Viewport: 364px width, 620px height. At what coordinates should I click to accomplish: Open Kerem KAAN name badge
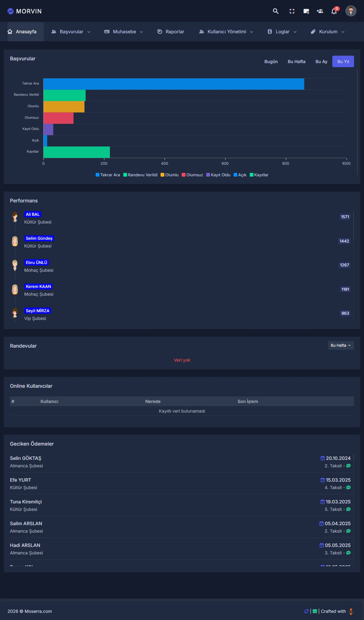[x=38, y=286]
